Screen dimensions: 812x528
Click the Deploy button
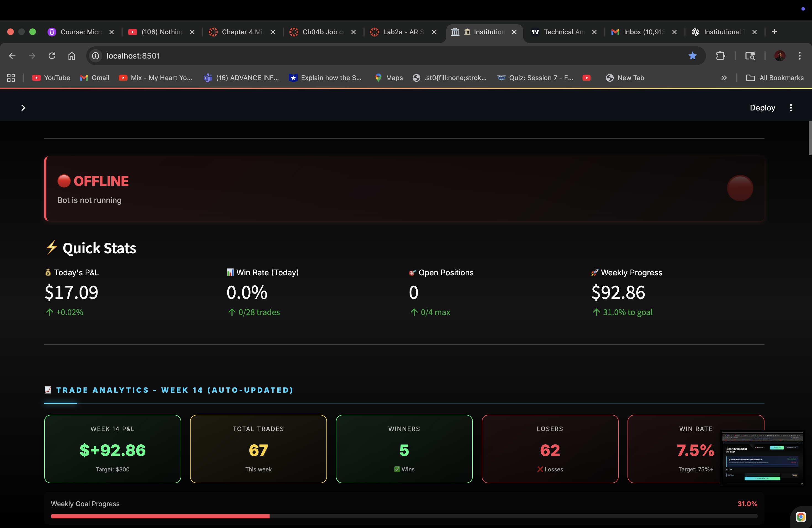(763, 107)
